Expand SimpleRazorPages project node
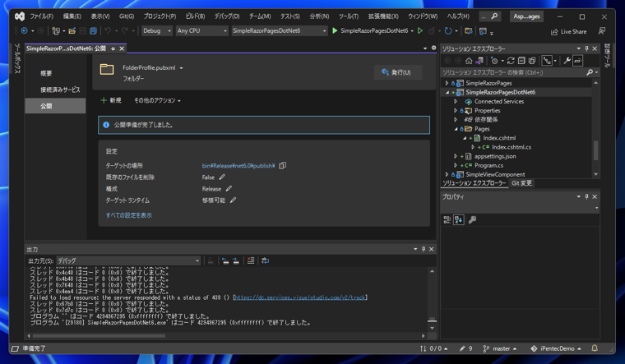Viewport: 625px width, 364px height. coord(447,83)
